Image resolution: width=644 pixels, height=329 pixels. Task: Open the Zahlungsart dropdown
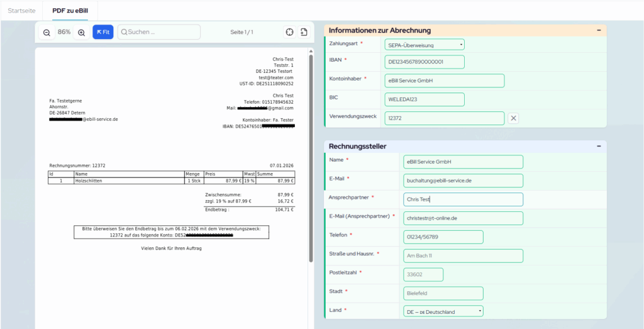(425, 45)
